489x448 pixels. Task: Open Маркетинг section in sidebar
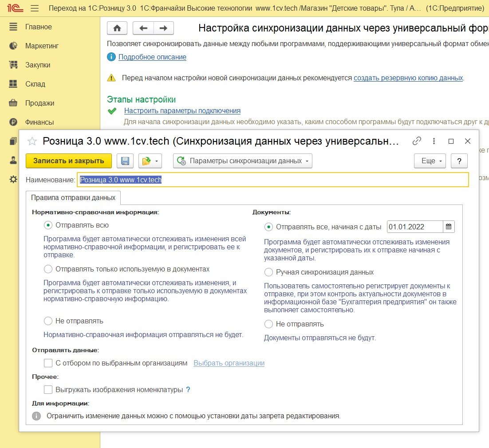pyautogui.click(x=42, y=46)
